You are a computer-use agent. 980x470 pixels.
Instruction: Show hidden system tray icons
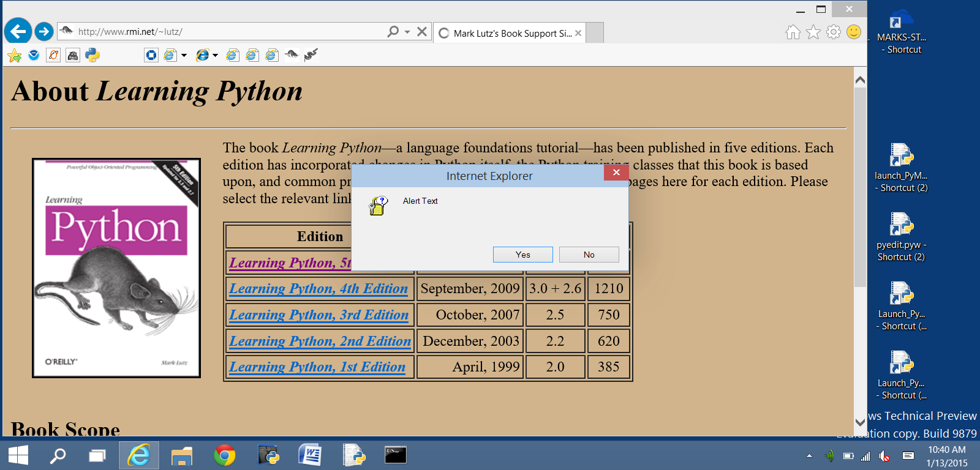point(809,456)
